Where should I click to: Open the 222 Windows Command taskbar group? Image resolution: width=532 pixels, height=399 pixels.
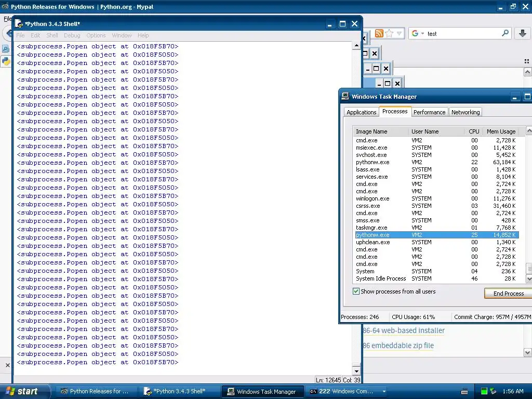click(x=347, y=391)
